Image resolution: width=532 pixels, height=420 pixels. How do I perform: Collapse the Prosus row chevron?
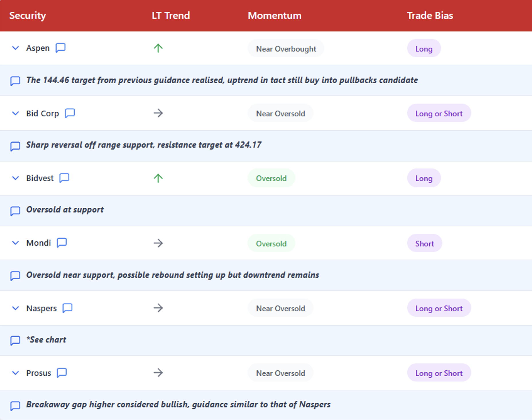[x=15, y=373]
